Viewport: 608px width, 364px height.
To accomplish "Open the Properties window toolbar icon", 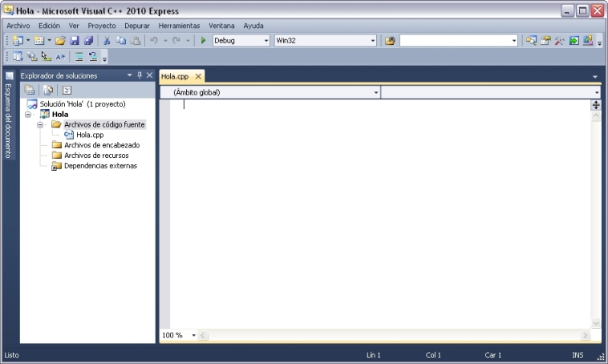I will pos(545,40).
